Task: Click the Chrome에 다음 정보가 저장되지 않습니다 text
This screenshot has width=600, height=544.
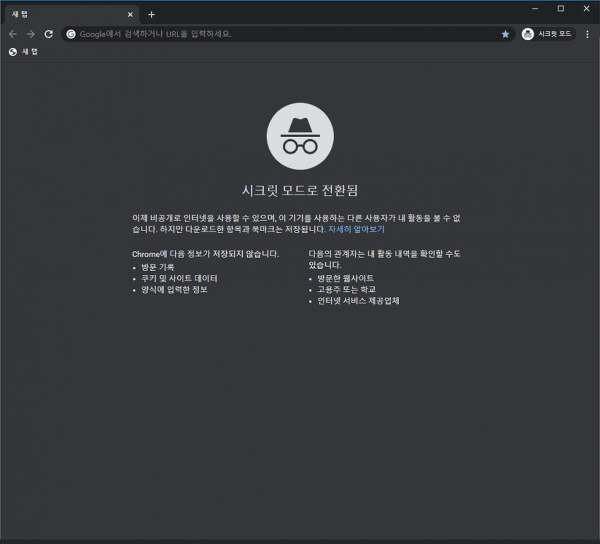Action: tap(205, 254)
